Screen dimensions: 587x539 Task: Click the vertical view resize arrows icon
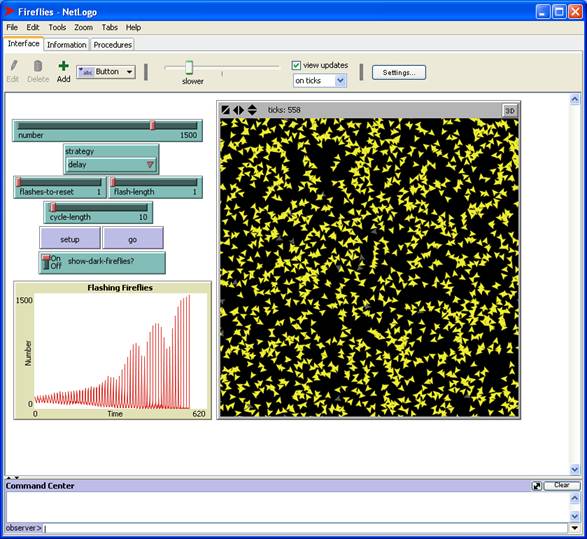point(252,110)
